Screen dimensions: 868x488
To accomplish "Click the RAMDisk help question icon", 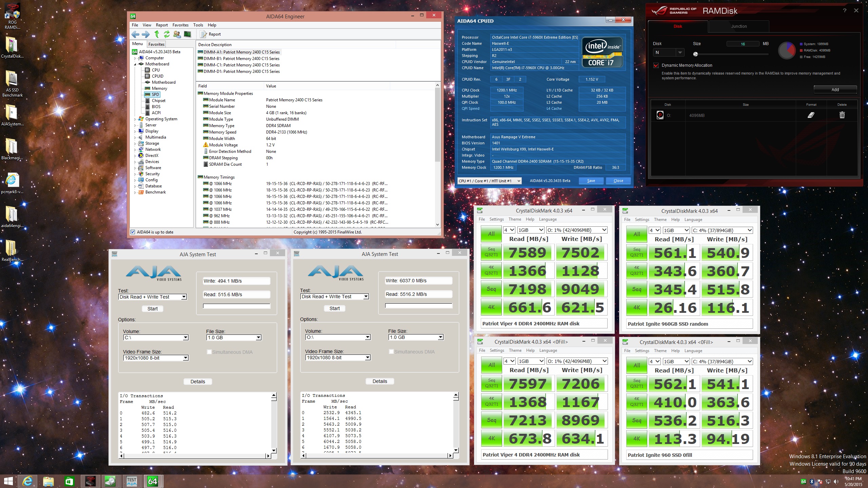I will click(x=845, y=11).
